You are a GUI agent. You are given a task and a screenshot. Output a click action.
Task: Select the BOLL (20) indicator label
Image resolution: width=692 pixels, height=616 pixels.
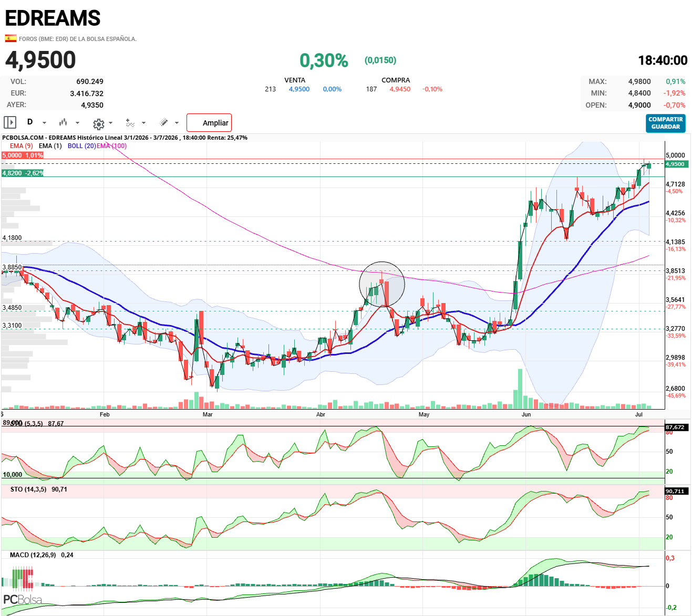81,146
